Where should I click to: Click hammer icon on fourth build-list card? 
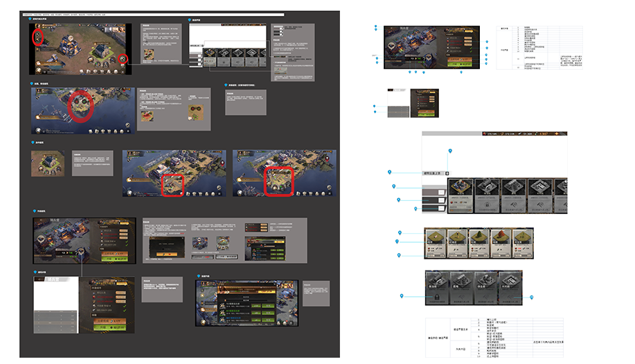click(x=540, y=205)
